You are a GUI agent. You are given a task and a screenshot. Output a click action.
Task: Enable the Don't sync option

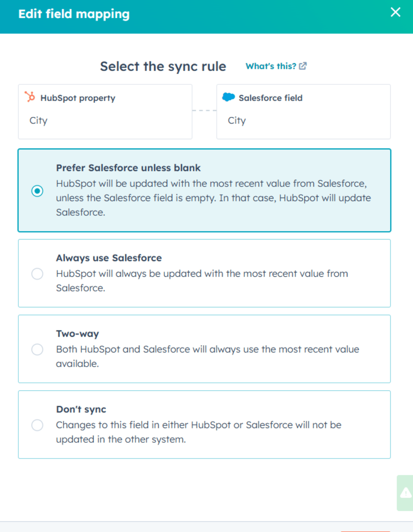37,425
